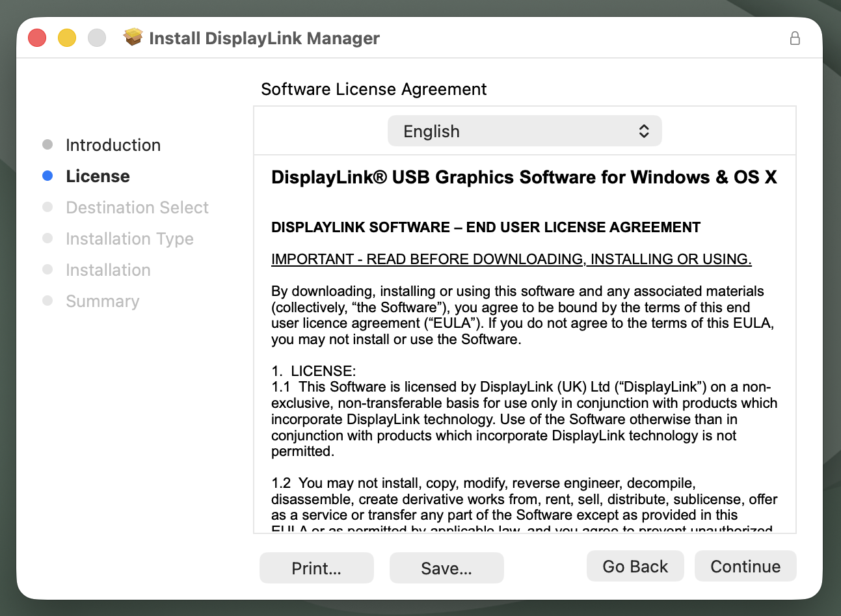Image resolution: width=841 pixels, height=616 pixels.
Task: Click the 'DisplayLink® USB Graphics Software' title
Action: pos(524,177)
